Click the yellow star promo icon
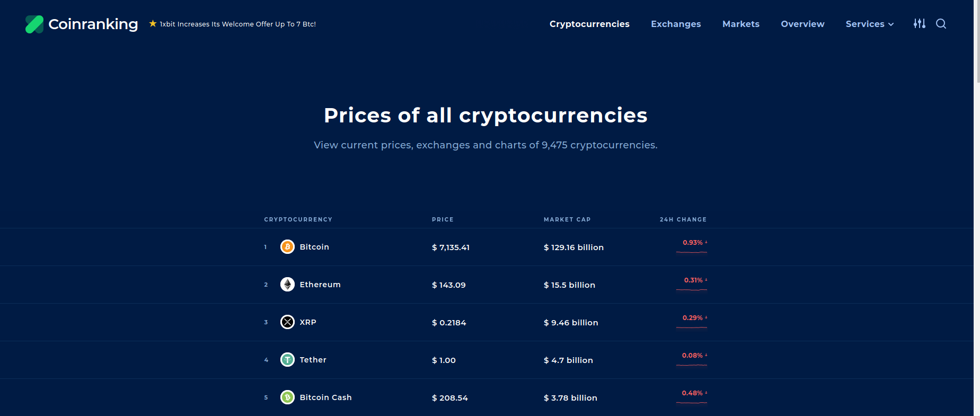 (x=153, y=23)
